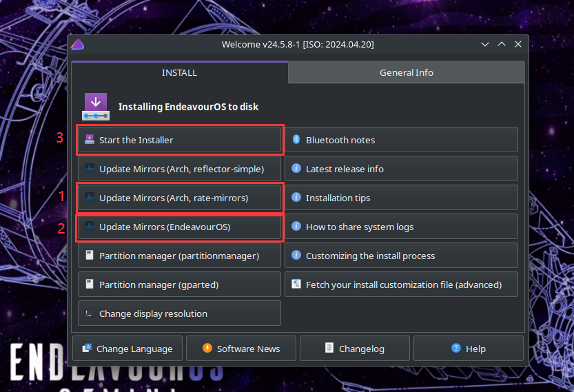
Task: Click the info icon for Latest release info
Action: pos(296,168)
